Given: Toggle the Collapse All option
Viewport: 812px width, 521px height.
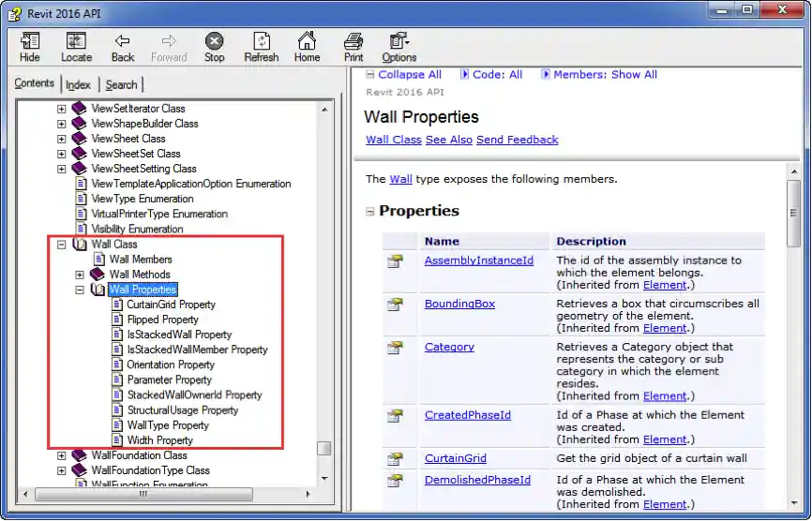Looking at the screenshot, I should coord(409,74).
